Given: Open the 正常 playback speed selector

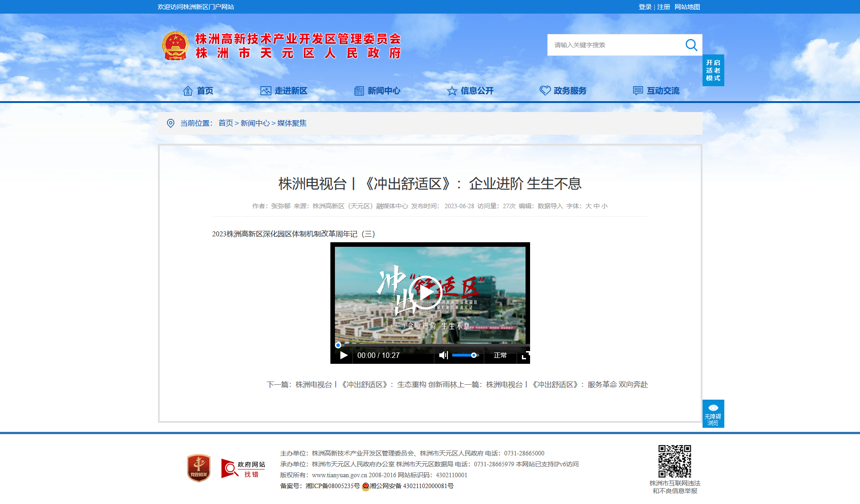Looking at the screenshot, I should point(500,355).
